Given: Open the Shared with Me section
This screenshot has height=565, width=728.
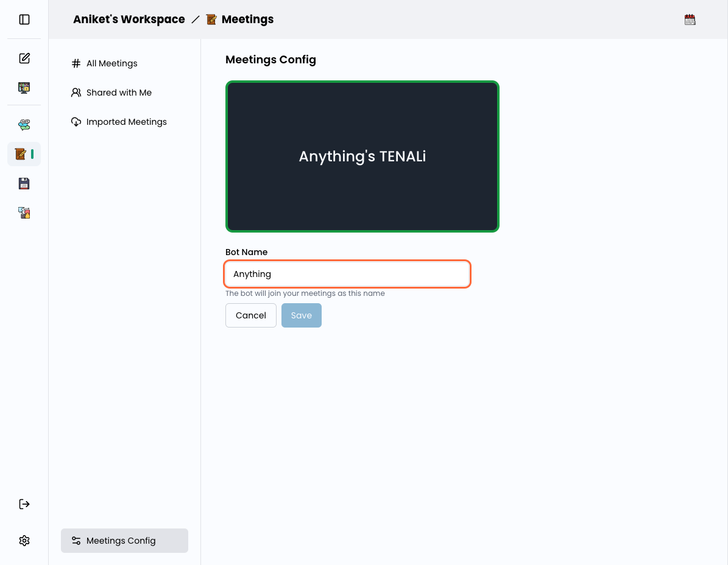Looking at the screenshot, I should [119, 93].
